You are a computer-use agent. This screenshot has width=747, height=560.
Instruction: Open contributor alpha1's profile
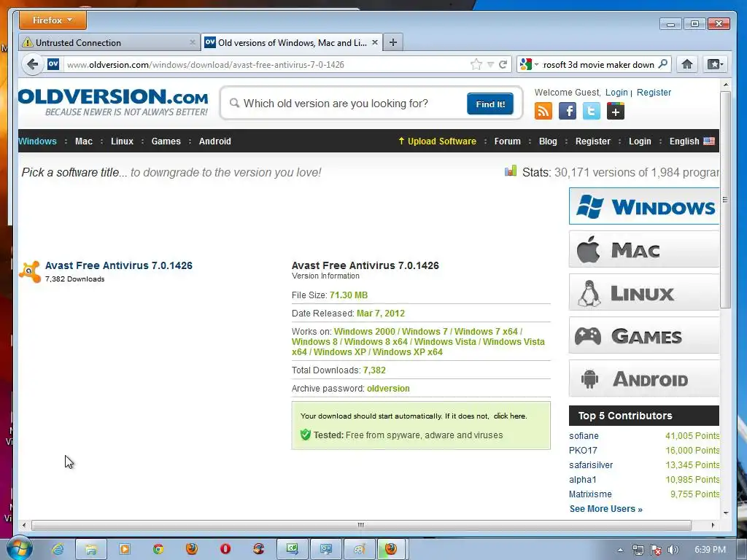tap(582, 480)
